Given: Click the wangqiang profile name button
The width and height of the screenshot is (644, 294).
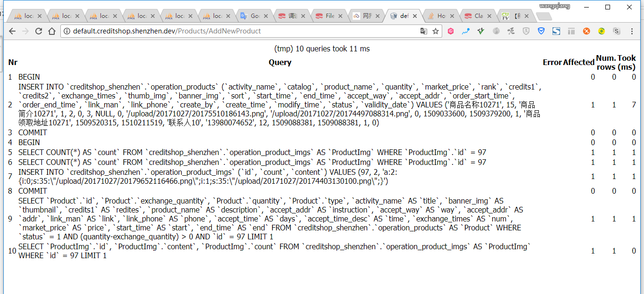Looking at the screenshot, I should [x=554, y=6].
